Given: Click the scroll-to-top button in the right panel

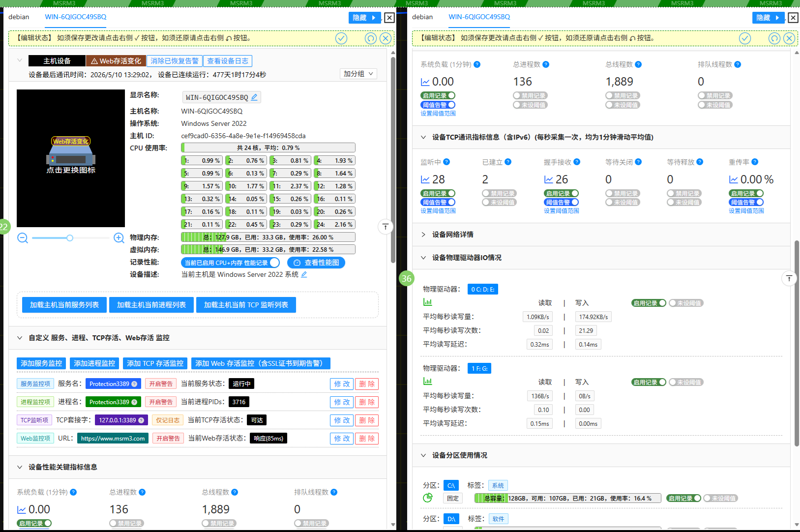Looking at the screenshot, I should coord(789,279).
